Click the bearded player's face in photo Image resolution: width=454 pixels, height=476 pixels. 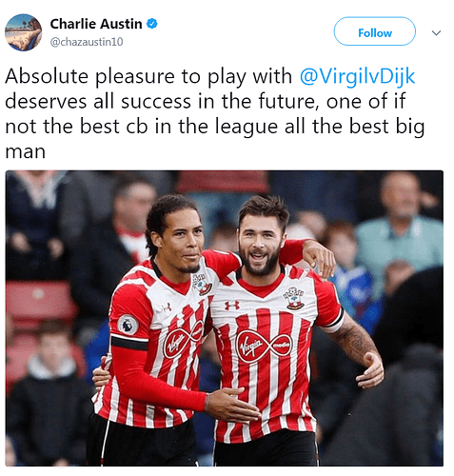[261, 244]
